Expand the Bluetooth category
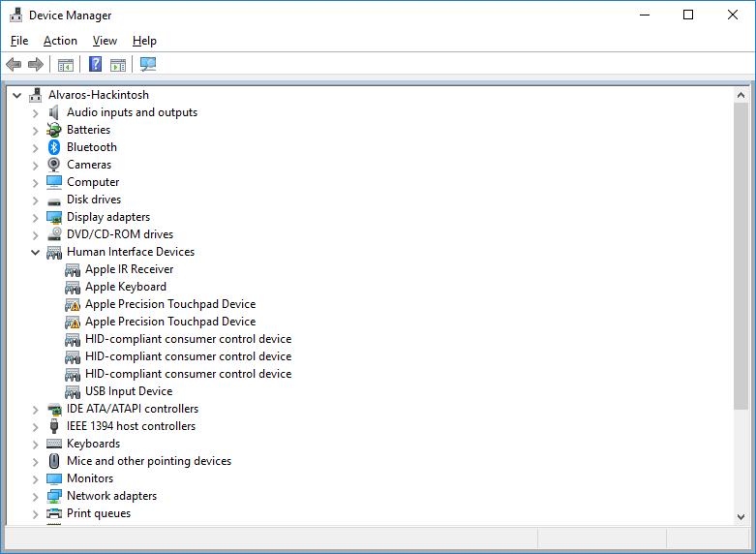The width and height of the screenshot is (756, 554). pos(35,148)
